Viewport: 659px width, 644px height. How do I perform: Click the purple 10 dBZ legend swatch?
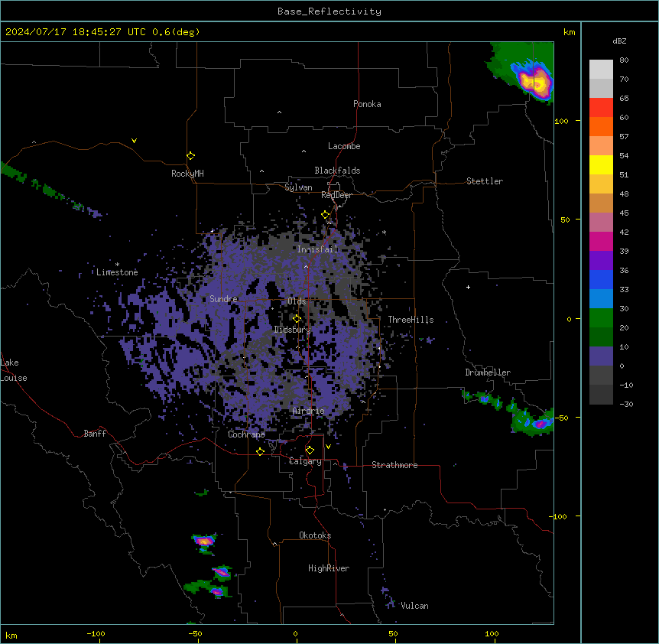click(601, 356)
